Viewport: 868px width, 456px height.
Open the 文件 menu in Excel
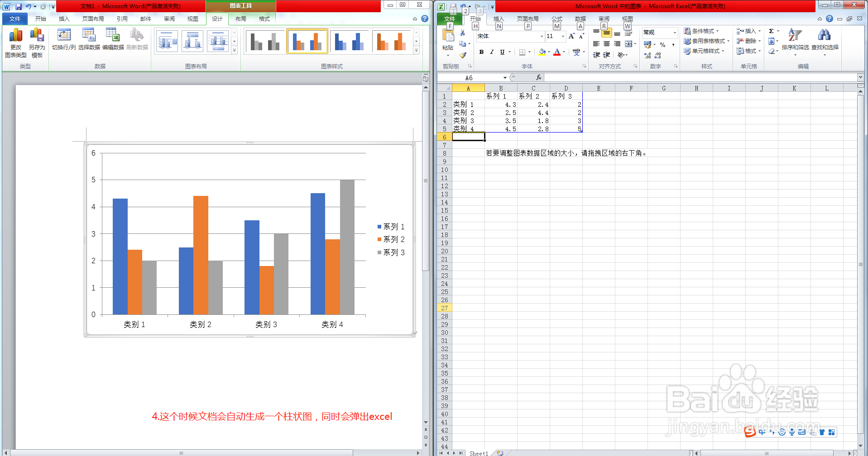coord(450,19)
